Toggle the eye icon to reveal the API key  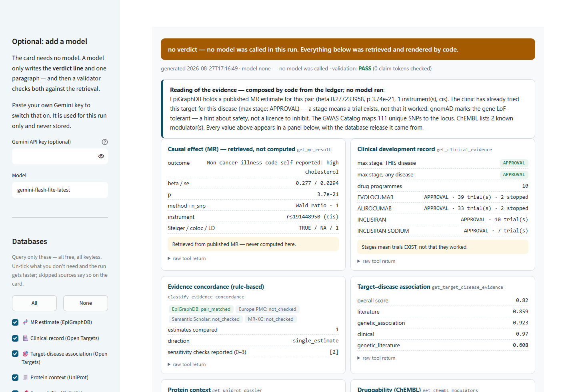pos(101,156)
